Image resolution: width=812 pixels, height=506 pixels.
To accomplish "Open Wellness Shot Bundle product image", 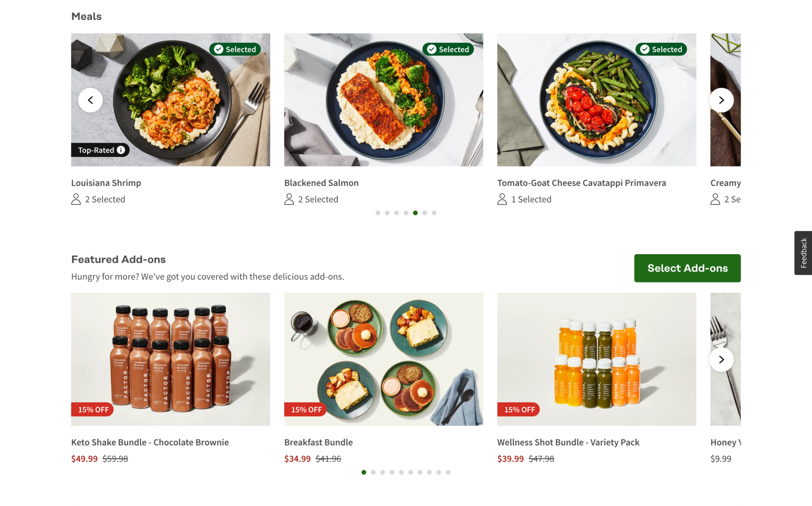I will point(597,359).
